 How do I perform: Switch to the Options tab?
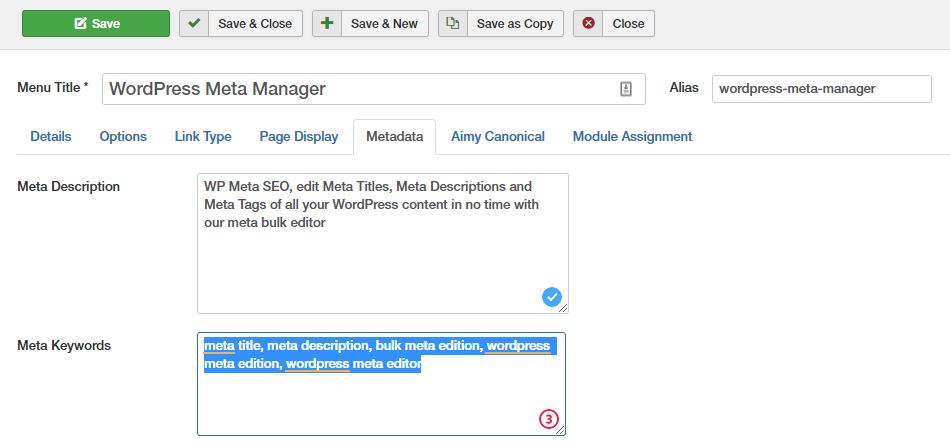click(x=123, y=136)
